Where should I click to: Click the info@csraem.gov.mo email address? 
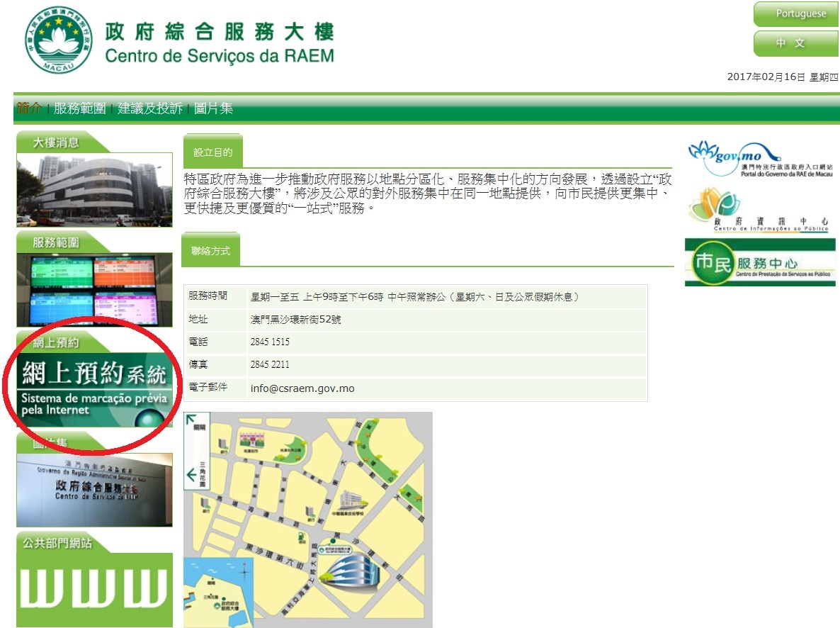[x=302, y=388]
